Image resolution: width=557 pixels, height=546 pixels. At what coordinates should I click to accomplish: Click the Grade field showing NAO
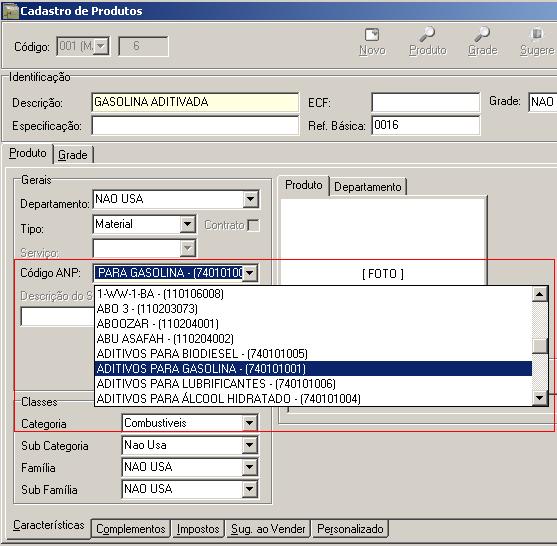[x=542, y=102]
